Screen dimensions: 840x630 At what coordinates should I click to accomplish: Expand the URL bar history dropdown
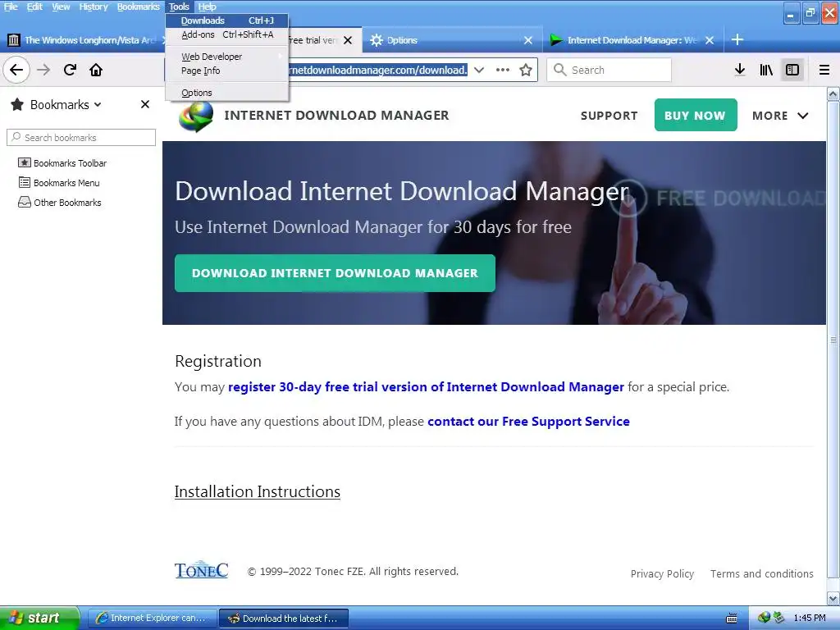coord(479,70)
